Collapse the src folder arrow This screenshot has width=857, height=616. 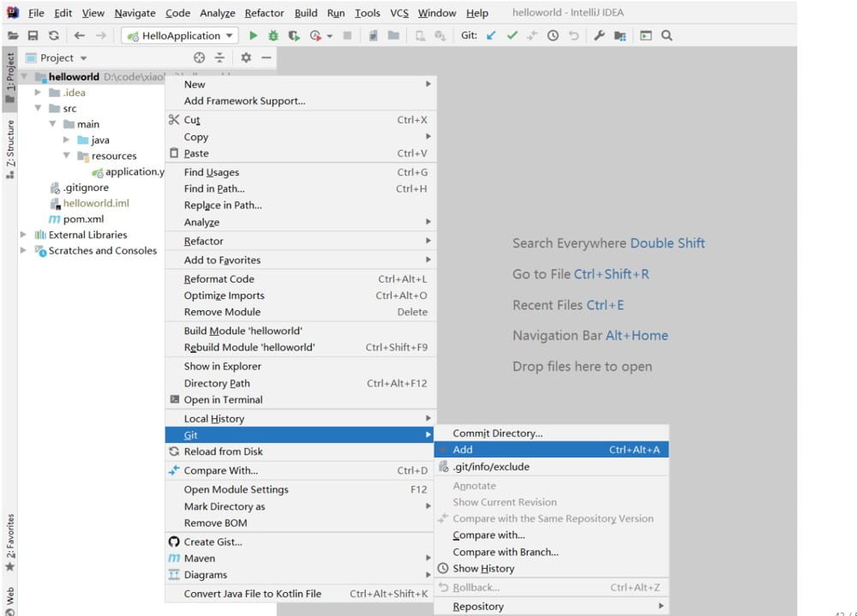pos(38,108)
